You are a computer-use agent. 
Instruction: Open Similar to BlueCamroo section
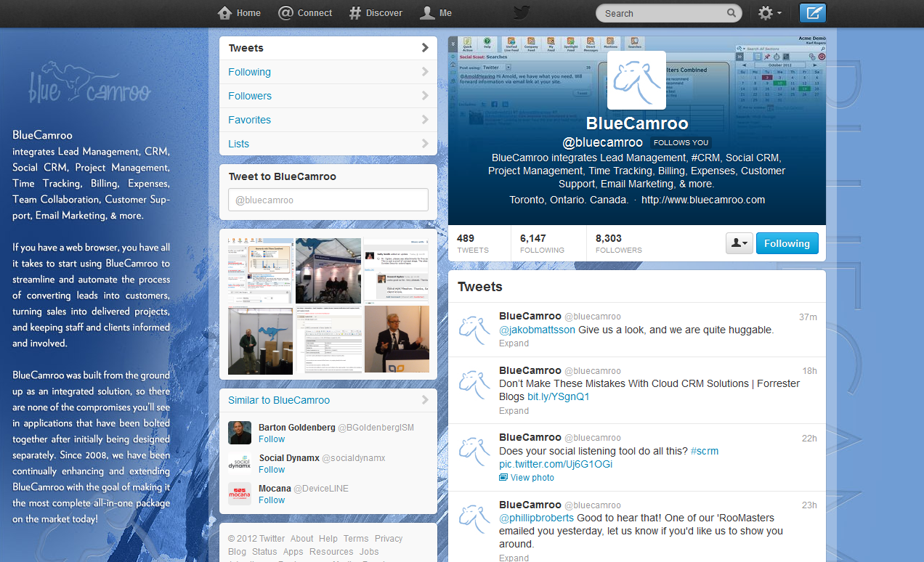[279, 400]
